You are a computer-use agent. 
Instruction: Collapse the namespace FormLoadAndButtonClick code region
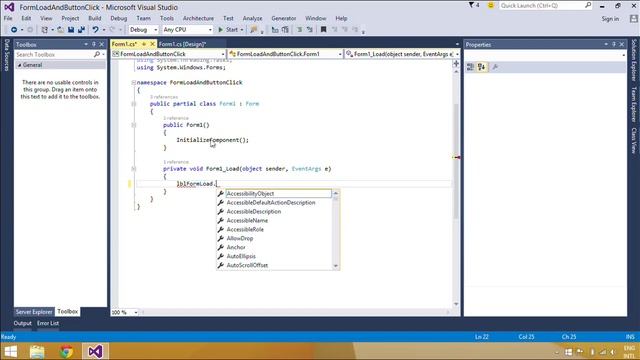pyautogui.click(x=133, y=82)
